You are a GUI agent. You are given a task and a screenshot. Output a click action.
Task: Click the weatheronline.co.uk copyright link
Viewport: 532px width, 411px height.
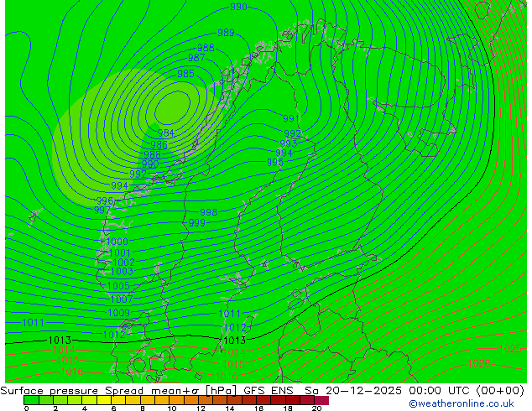coord(462,403)
